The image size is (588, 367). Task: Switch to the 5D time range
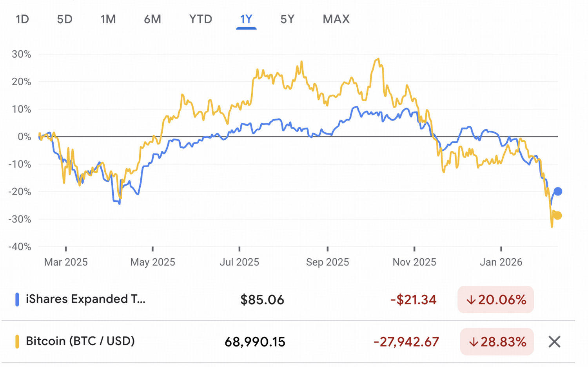click(x=65, y=19)
